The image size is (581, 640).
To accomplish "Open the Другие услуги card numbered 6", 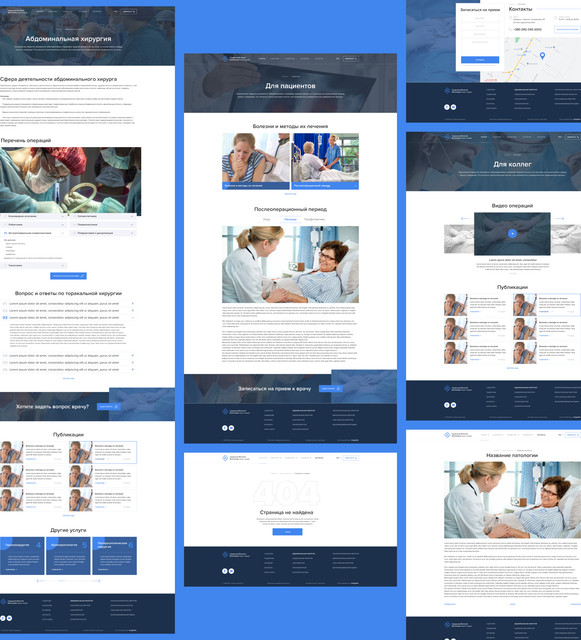I will click(114, 556).
